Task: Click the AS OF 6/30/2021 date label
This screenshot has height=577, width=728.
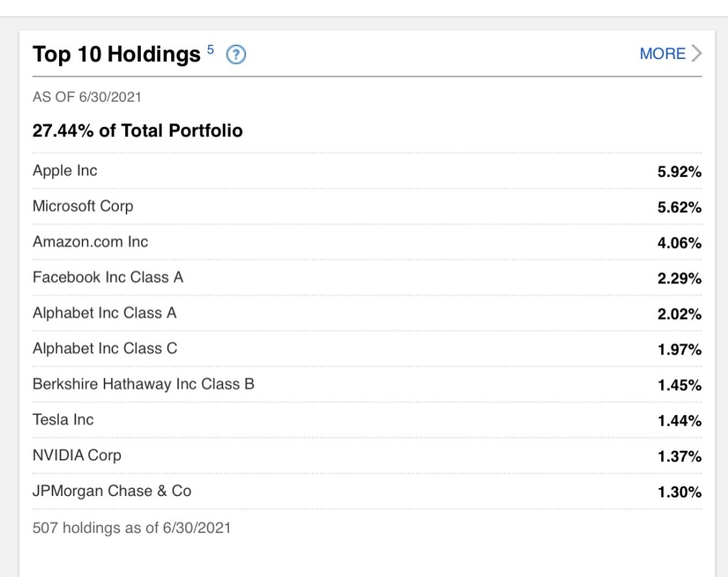Action: click(x=87, y=97)
